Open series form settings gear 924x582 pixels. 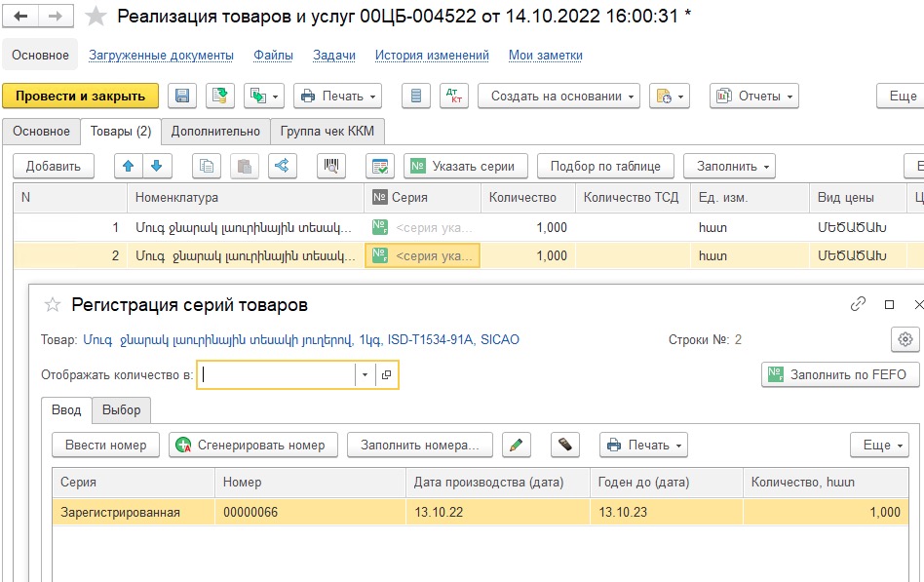click(x=905, y=339)
